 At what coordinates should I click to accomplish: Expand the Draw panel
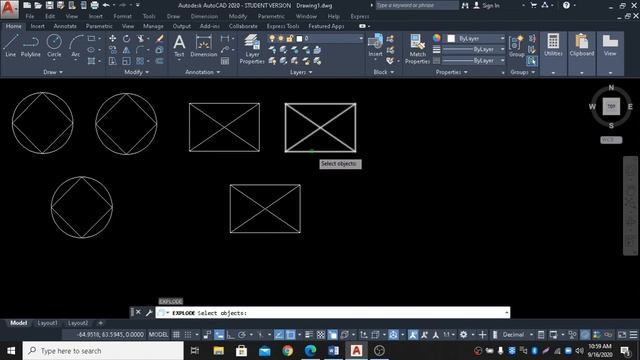pos(53,72)
